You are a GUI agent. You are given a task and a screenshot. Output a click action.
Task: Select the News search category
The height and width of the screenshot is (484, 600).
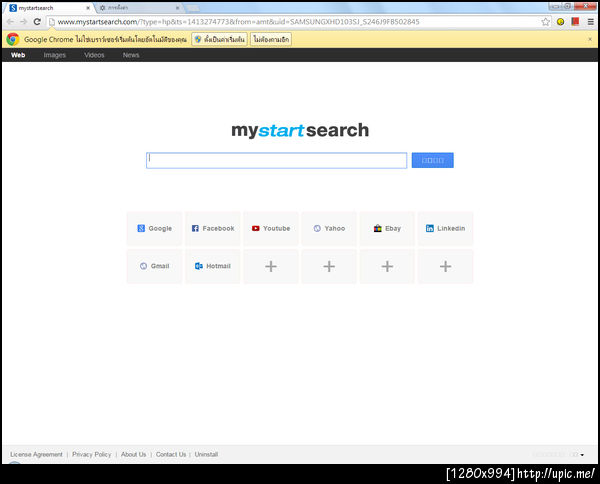[131, 55]
